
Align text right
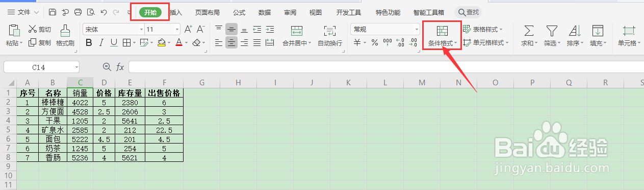(x=244, y=43)
